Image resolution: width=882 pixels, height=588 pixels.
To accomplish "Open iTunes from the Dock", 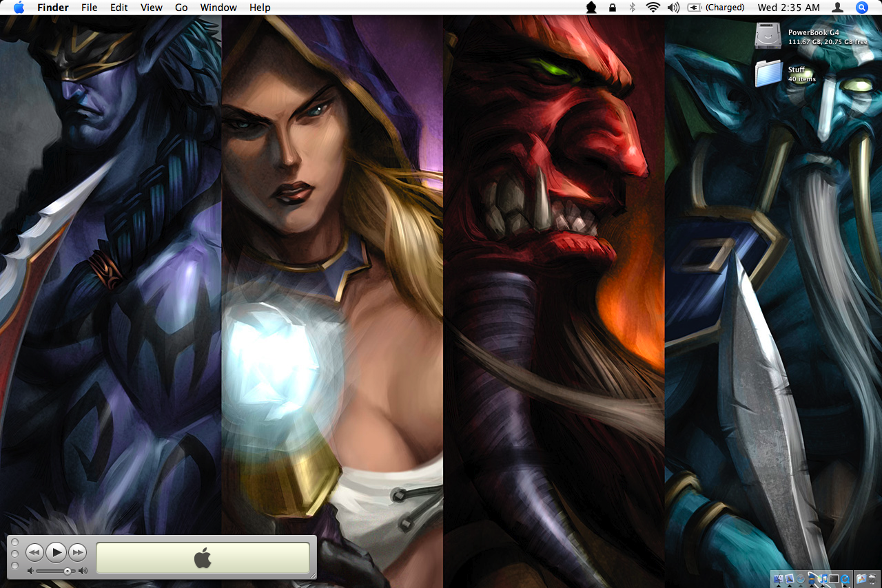I will [823, 579].
